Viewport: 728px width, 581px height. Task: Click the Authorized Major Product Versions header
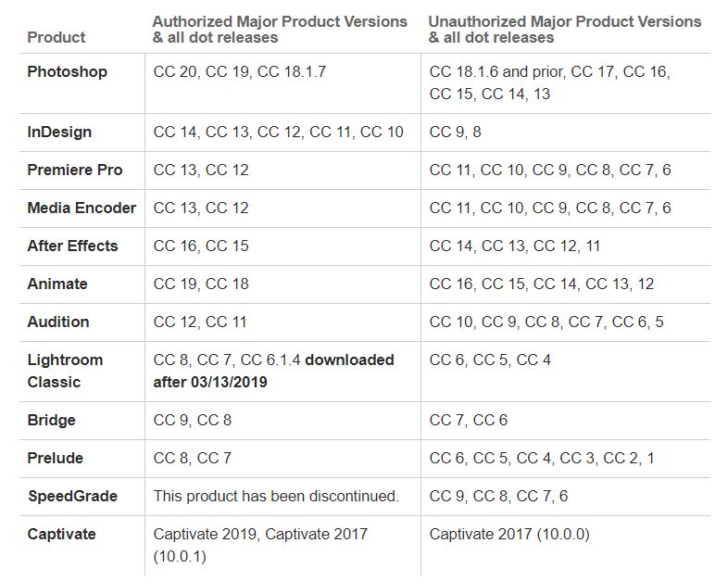point(279,29)
